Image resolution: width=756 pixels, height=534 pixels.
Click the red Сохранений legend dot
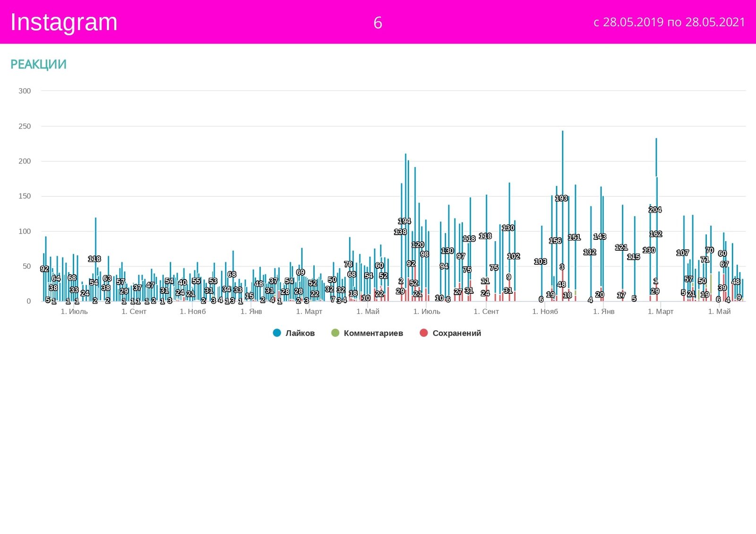click(424, 333)
